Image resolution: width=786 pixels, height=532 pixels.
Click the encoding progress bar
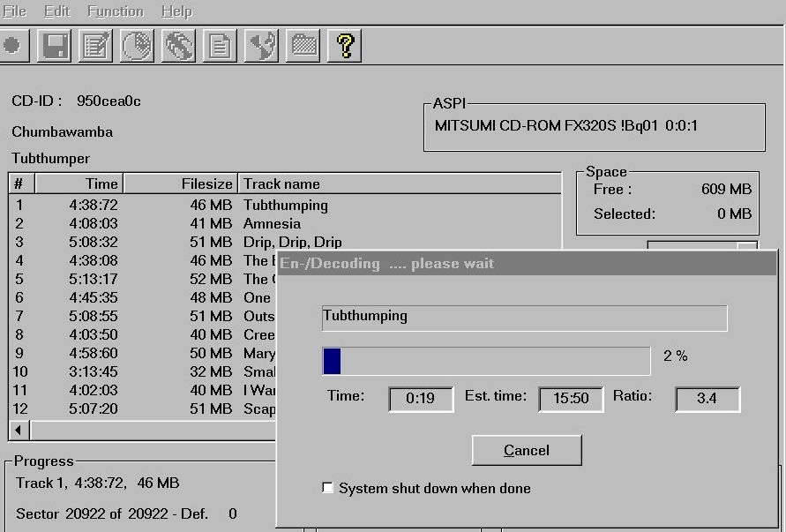click(486, 361)
